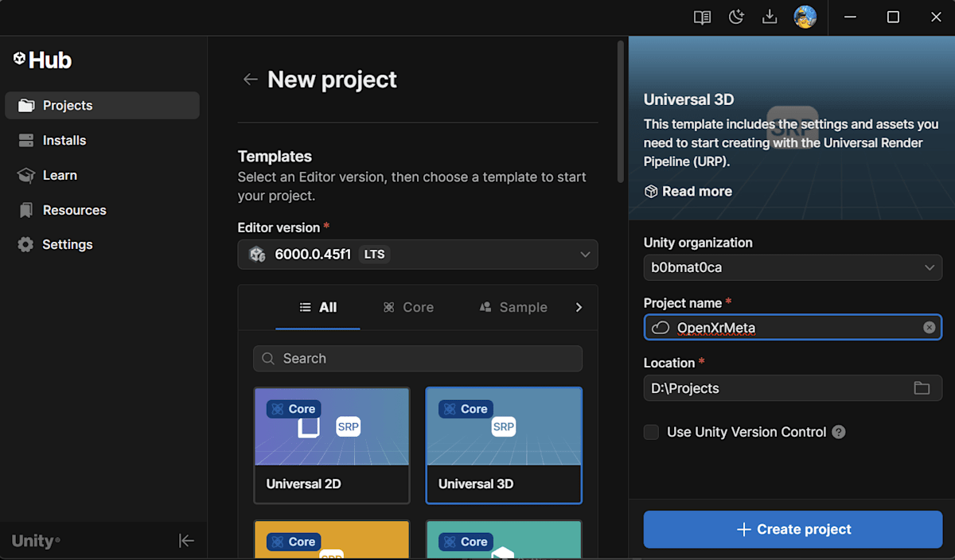Focus the template Search field
The width and height of the screenshot is (955, 560).
(x=418, y=358)
